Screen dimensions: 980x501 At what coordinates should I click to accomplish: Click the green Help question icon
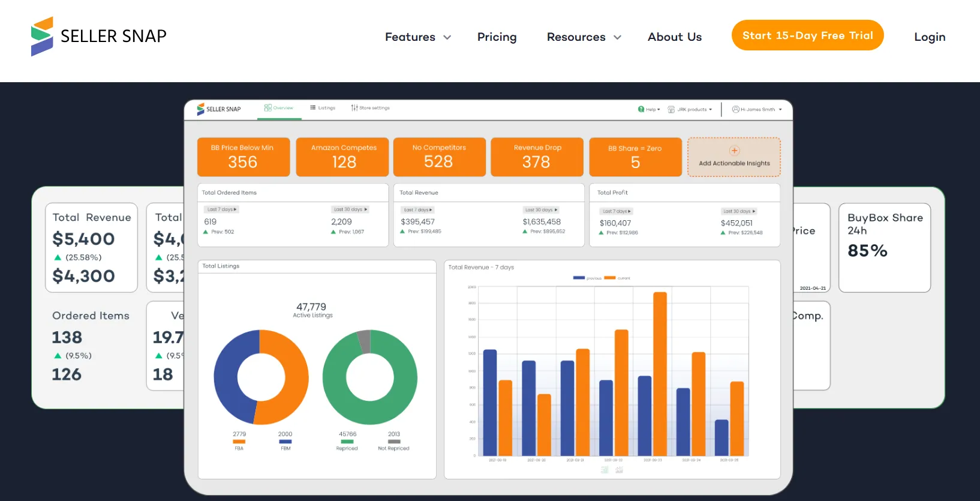pos(641,109)
